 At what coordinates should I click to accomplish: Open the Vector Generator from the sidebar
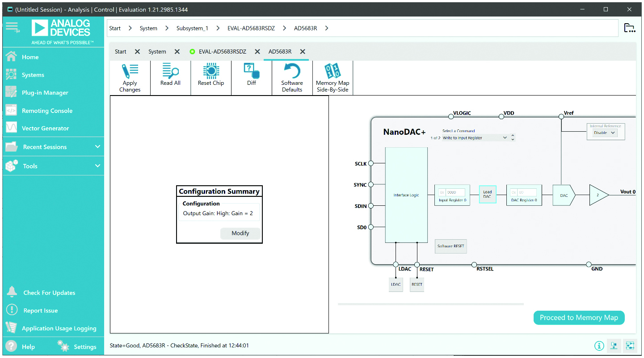click(45, 129)
